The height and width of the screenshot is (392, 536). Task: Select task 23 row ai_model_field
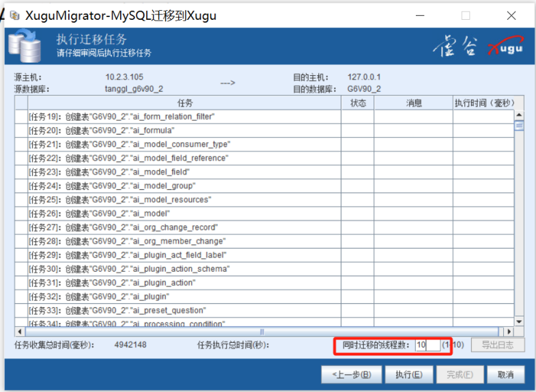pos(264,172)
